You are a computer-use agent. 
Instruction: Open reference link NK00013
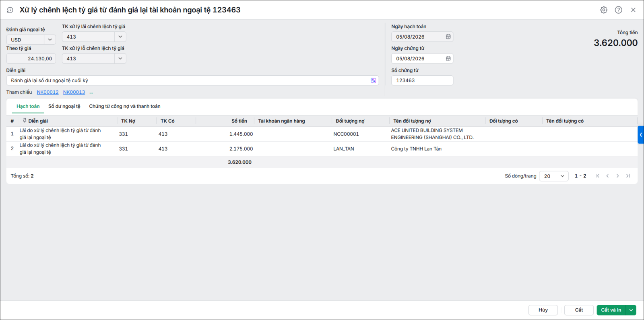point(74,92)
